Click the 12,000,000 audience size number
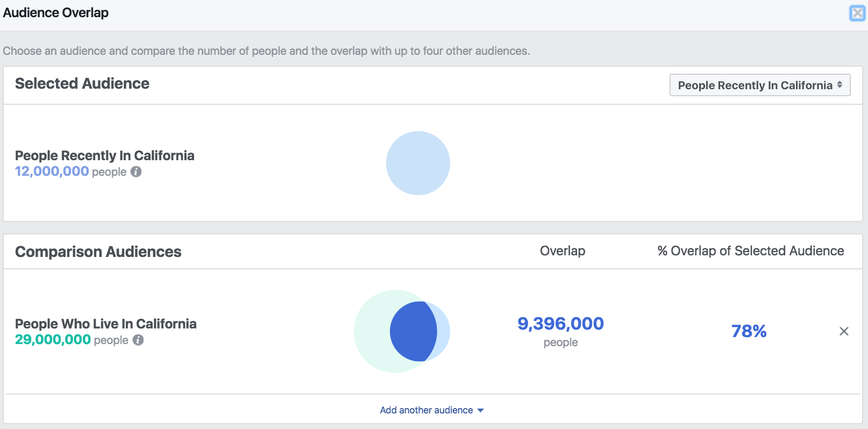Screen dimensions: 868x429 [x=52, y=171]
